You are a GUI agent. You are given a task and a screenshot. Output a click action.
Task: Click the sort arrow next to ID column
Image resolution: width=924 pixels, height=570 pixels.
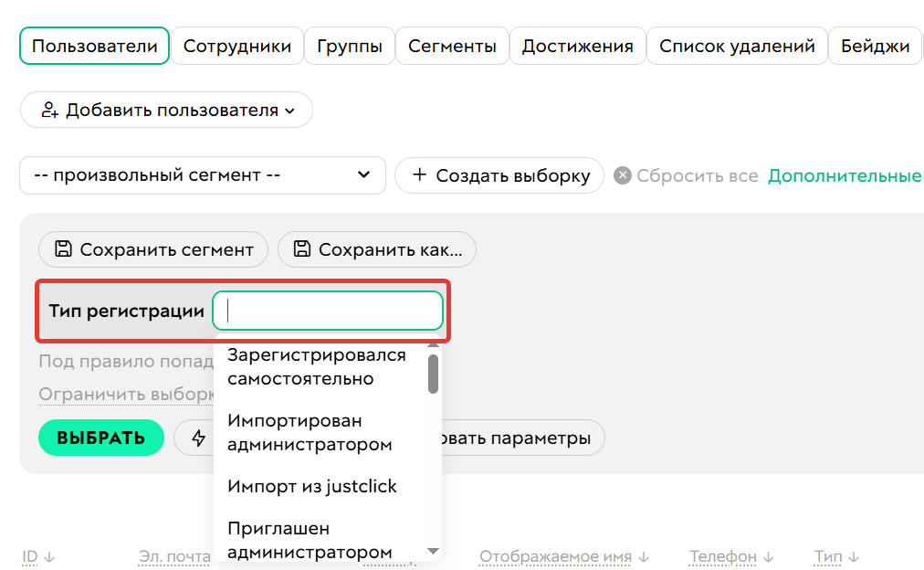pos(49,556)
